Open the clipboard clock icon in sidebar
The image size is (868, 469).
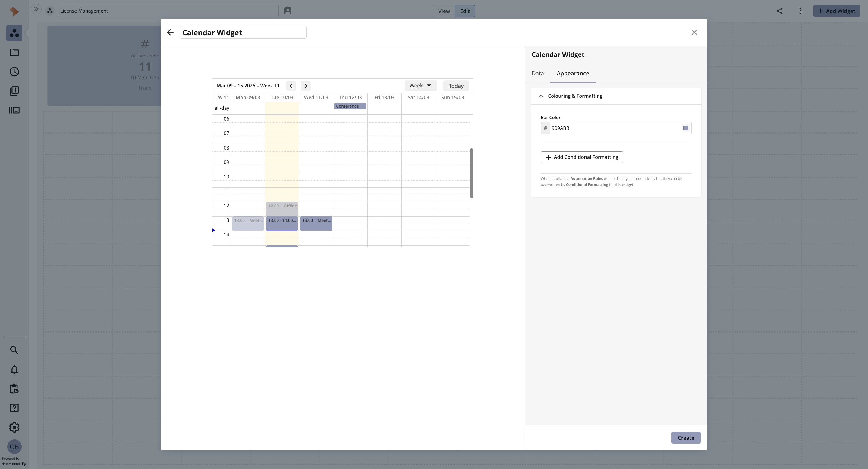(x=14, y=389)
